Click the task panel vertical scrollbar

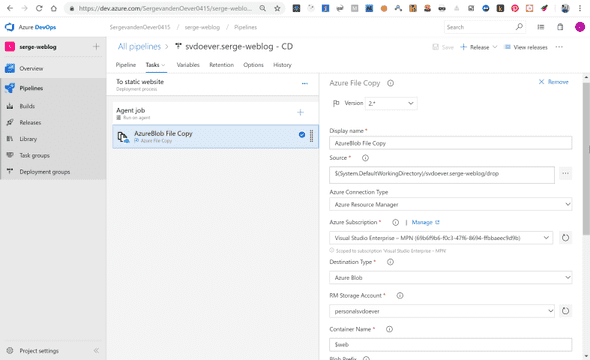(x=586, y=159)
